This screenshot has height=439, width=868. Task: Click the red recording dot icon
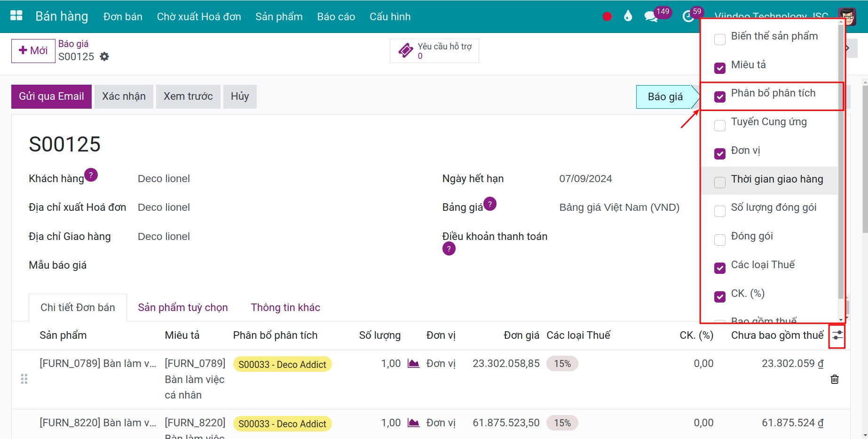tap(607, 16)
